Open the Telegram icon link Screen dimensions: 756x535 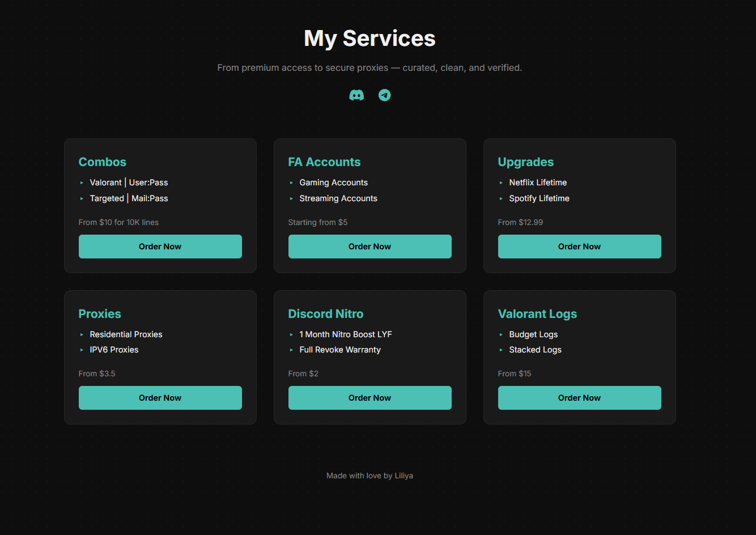(x=385, y=95)
